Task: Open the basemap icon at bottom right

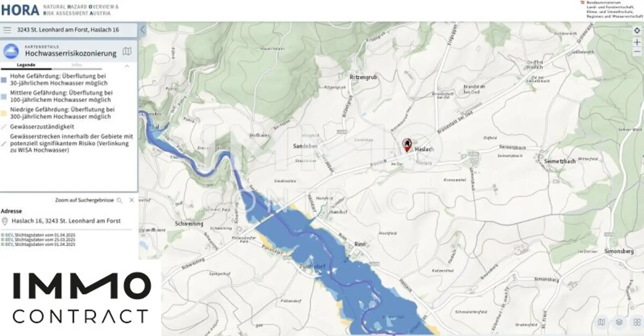Action: coord(601,322)
